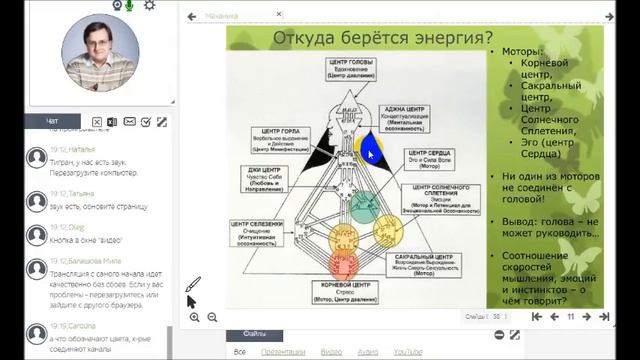
Task: Click avatar next to Carolina's message
Action: [37, 334]
